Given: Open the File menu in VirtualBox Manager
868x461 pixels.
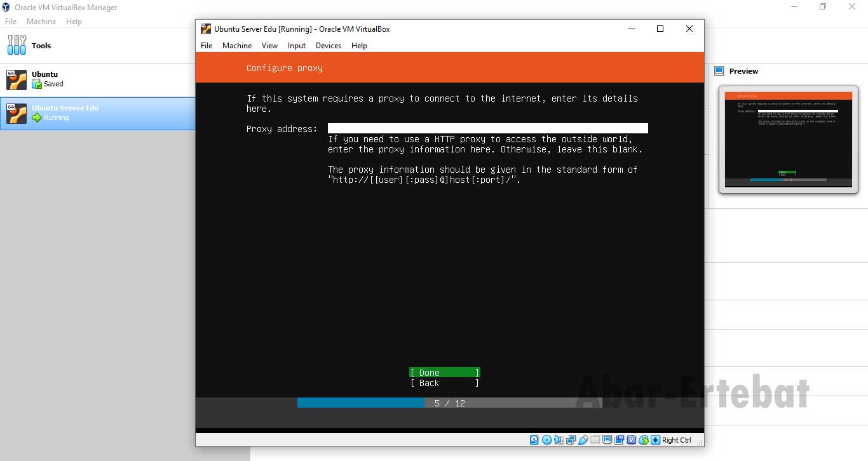Looking at the screenshot, I should pyautogui.click(x=11, y=22).
